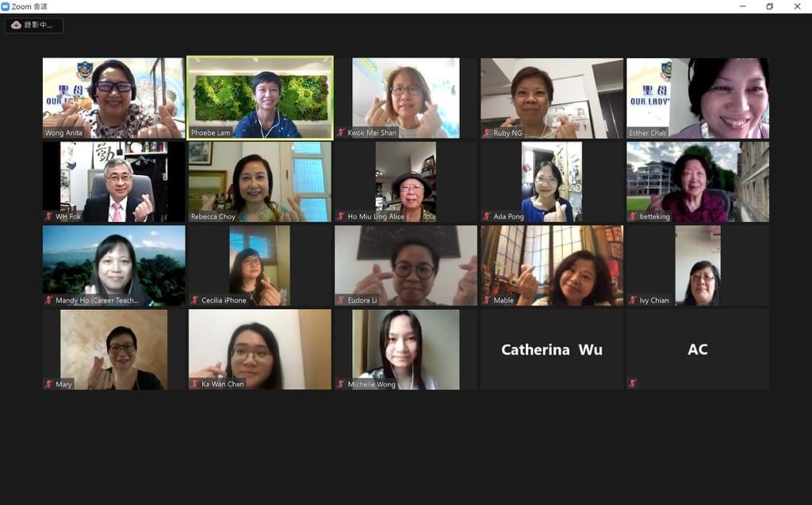This screenshot has width=812, height=505.
Task: Click muted mic icon beside Eudora Li
Action: (x=341, y=300)
